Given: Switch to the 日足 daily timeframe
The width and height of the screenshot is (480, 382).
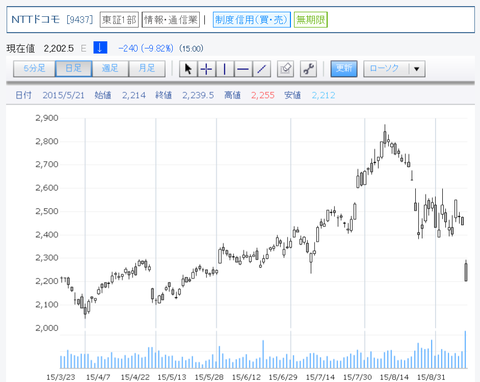Looking at the screenshot, I should coord(73,69).
